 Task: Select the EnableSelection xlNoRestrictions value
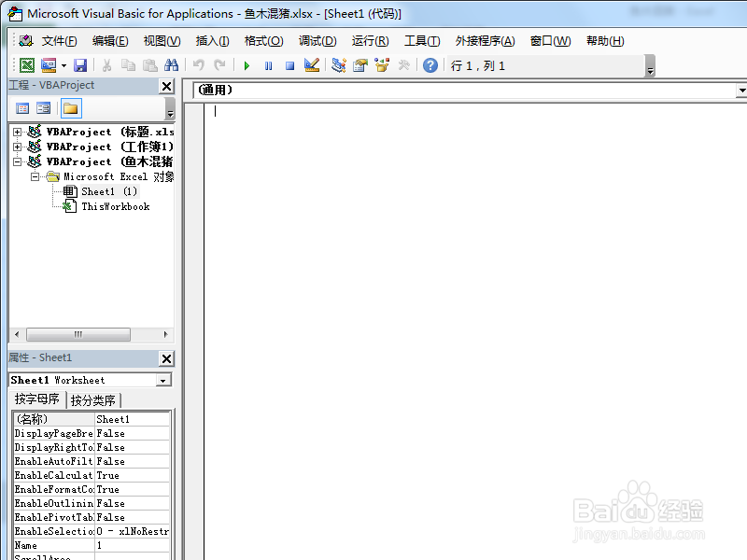(x=132, y=531)
